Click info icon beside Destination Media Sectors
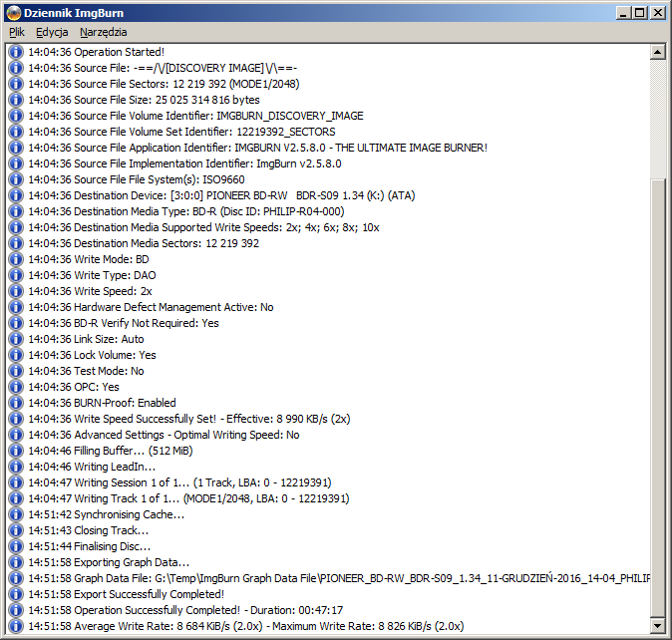This screenshot has width=672, height=640. pos(15,243)
